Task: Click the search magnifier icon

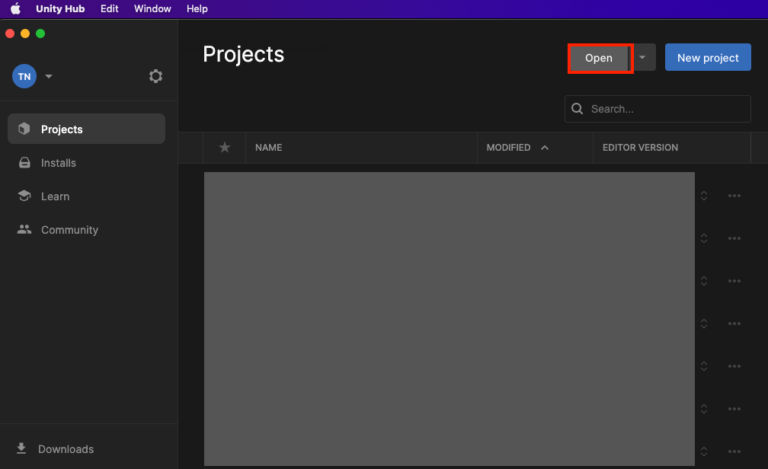Action: 577,109
